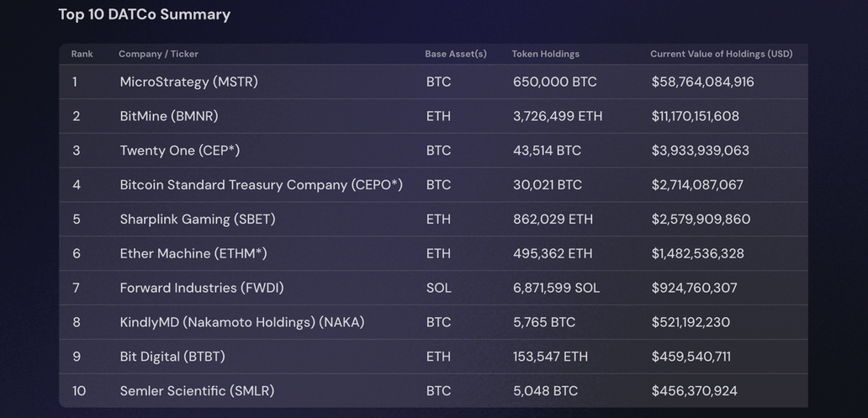Screen dimensions: 868x418
Task: Click the SOL base asset cell
Action: pyautogui.click(x=438, y=288)
